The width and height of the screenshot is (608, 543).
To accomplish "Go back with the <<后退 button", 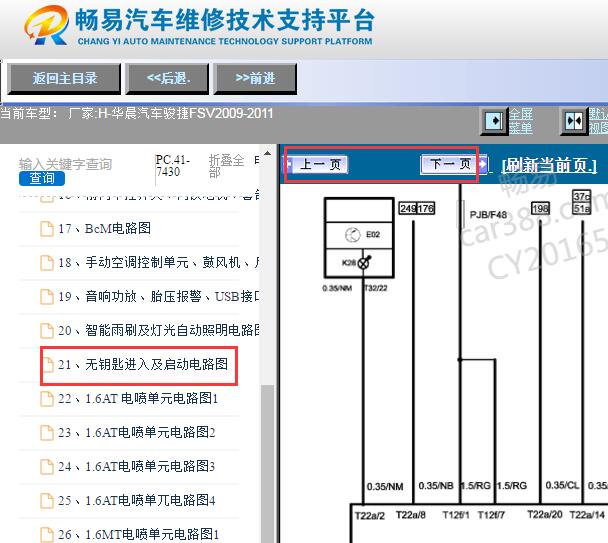I will pos(168,79).
